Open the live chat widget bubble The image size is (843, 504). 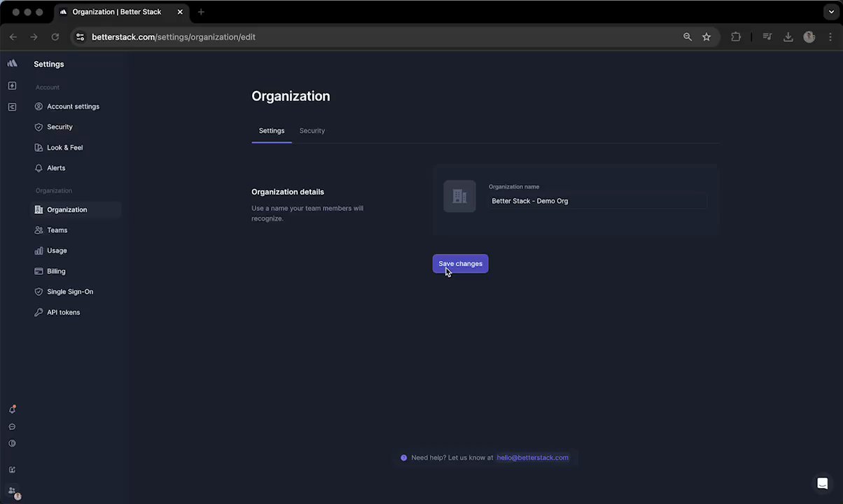[823, 484]
